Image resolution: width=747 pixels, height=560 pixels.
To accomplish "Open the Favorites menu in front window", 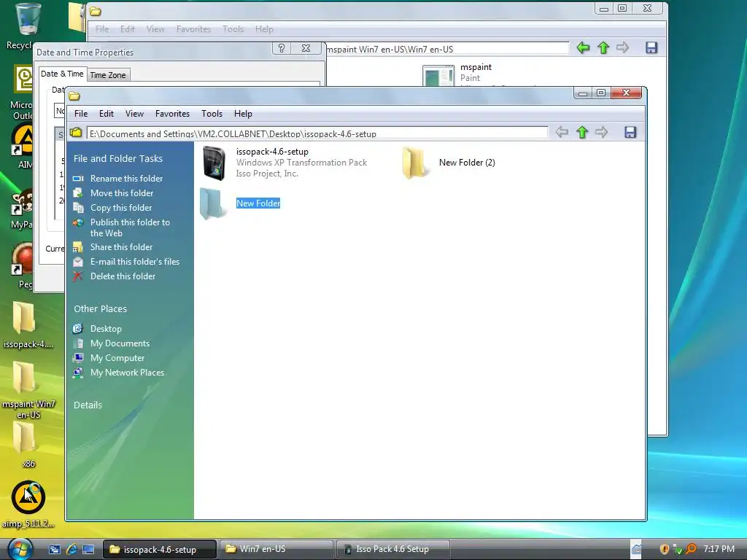I will (x=172, y=114).
